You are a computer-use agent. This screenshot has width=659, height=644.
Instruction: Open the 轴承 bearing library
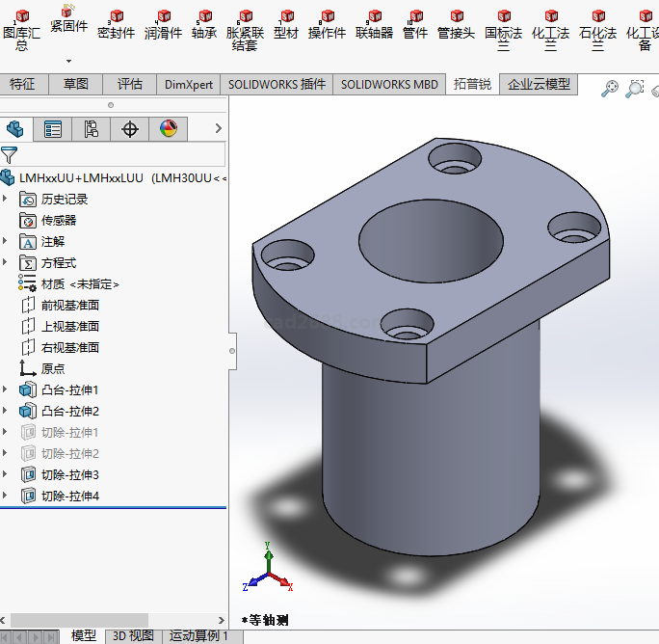point(203,24)
